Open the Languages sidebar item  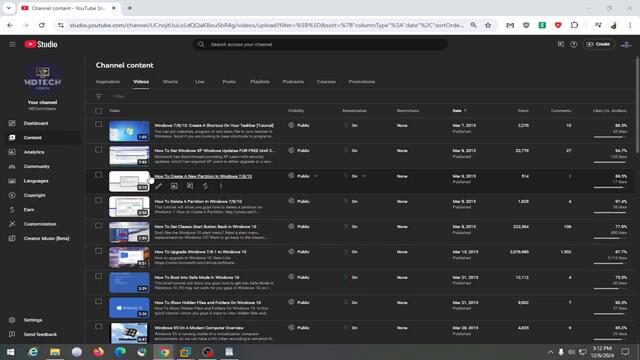(x=36, y=181)
